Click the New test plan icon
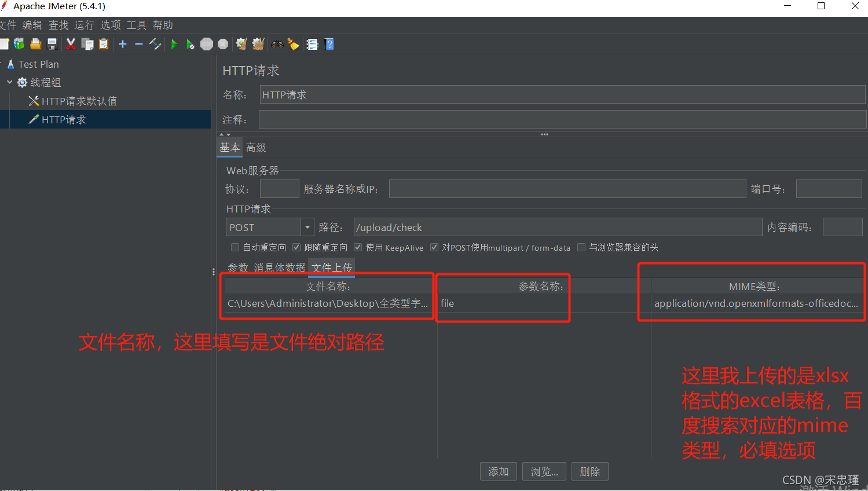The width and height of the screenshot is (868, 491). tap(4, 44)
